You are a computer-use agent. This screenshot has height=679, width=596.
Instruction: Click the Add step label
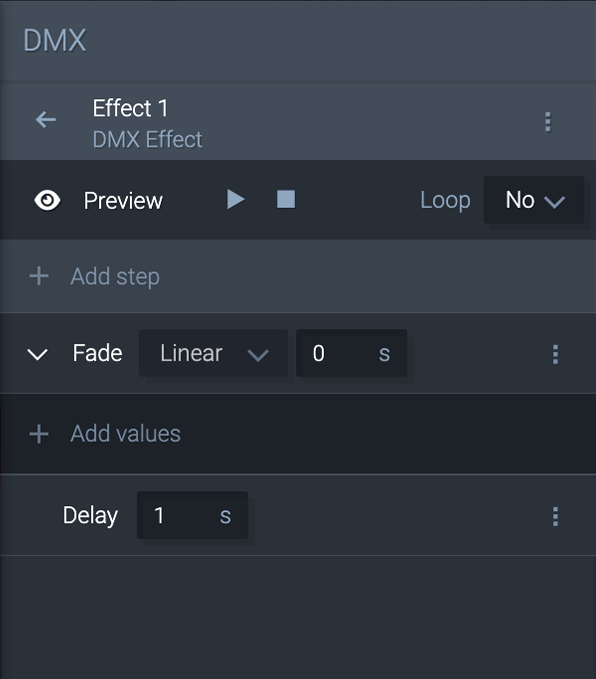[x=115, y=276]
